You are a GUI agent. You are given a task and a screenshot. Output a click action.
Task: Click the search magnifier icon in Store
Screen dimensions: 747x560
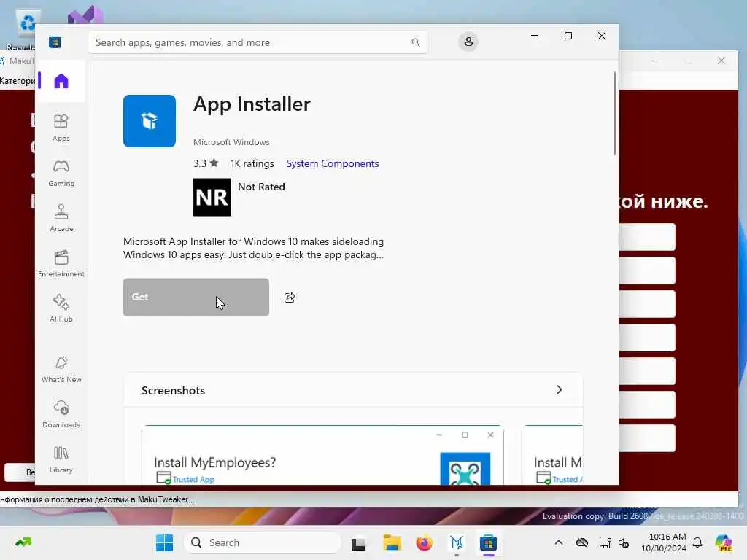tap(415, 42)
